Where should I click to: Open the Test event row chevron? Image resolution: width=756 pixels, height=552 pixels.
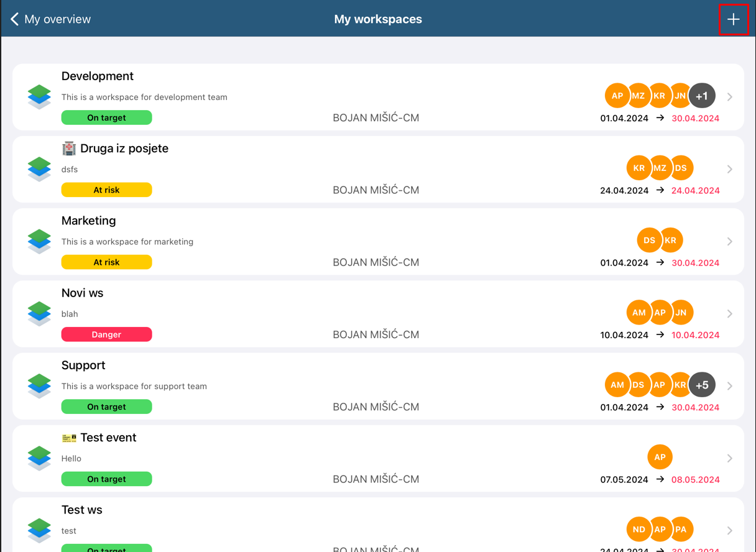click(730, 458)
